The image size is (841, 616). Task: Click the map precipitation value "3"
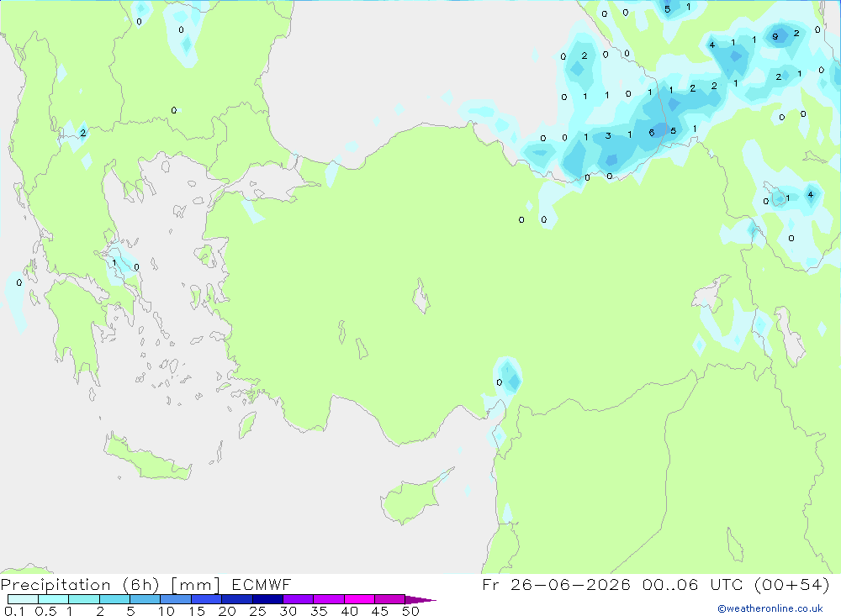608,135
